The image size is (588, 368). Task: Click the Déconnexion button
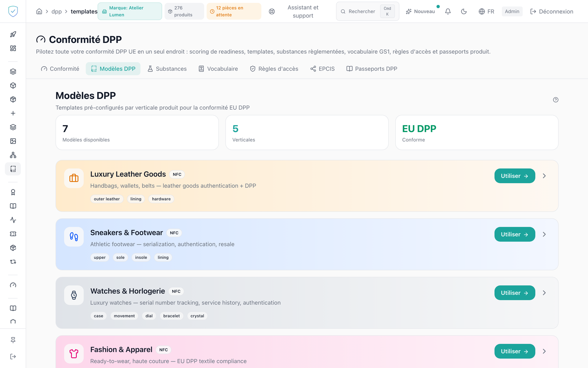552,11
